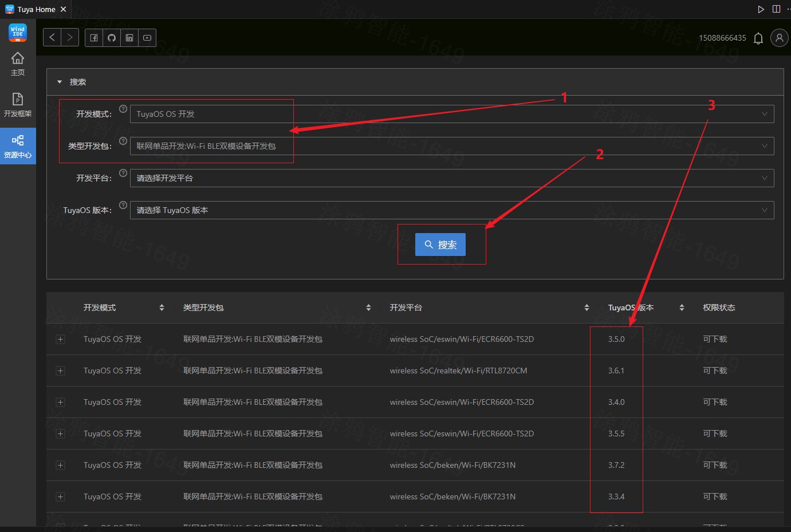Show help for 类型开发包 field
The image size is (791, 532).
coord(123,141)
